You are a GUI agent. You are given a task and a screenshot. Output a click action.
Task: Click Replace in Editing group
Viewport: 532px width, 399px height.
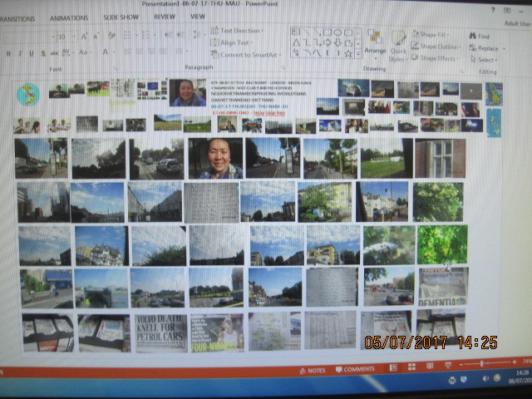tap(486, 48)
